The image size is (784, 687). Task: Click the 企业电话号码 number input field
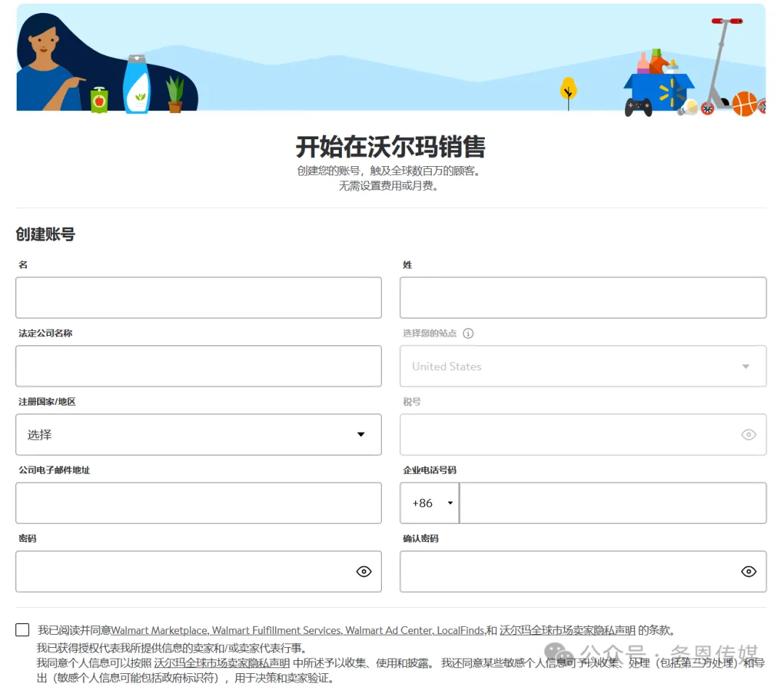(x=613, y=503)
